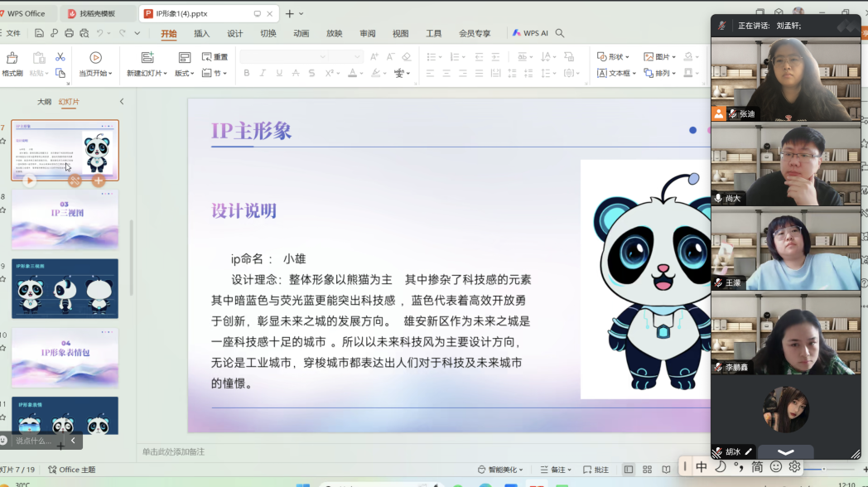Expand the 新建幻灯片 dropdown arrow

[164, 72]
